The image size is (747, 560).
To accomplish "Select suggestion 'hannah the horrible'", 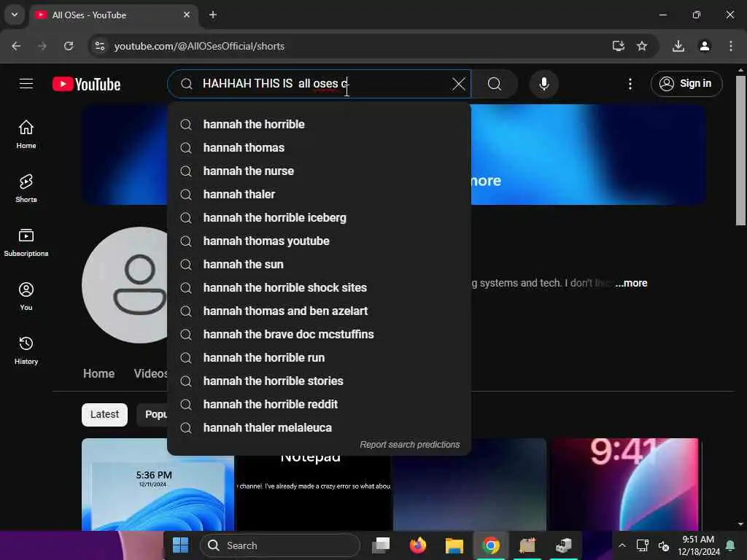I will tap(320, 124).
